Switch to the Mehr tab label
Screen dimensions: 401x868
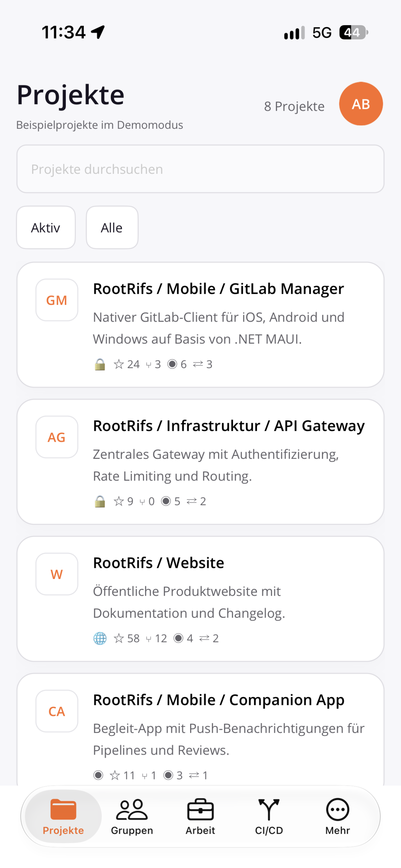pos(337,831)
